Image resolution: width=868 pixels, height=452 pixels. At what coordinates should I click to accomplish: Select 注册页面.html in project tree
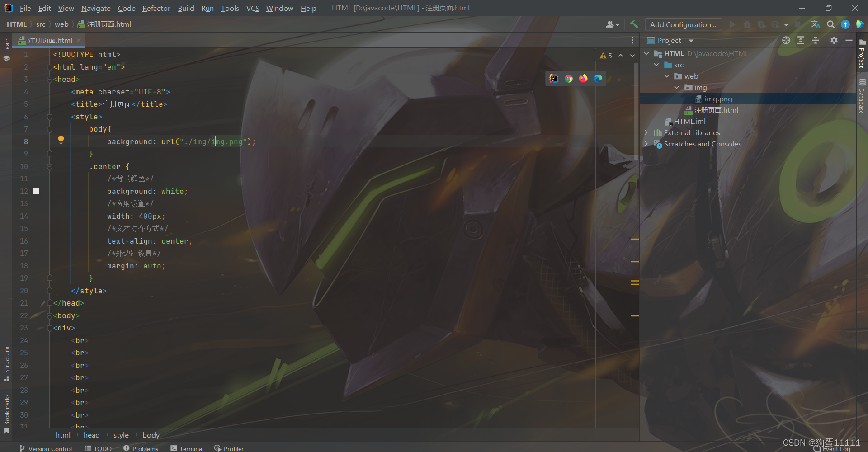716,110
